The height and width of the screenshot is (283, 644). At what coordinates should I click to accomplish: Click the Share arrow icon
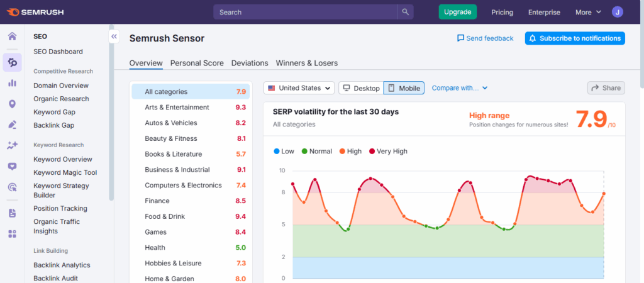point(595,88)
